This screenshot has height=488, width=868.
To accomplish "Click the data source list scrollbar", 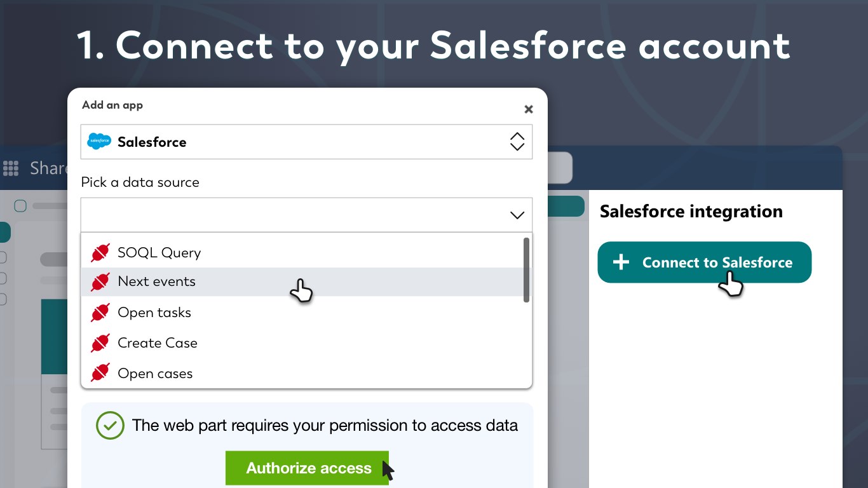I will (x=526, y=270).
